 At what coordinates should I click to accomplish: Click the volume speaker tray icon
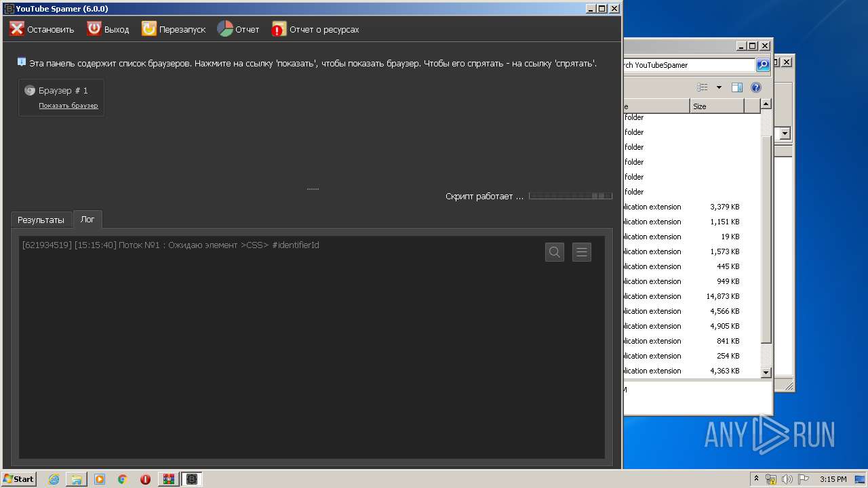pos(787,479)
